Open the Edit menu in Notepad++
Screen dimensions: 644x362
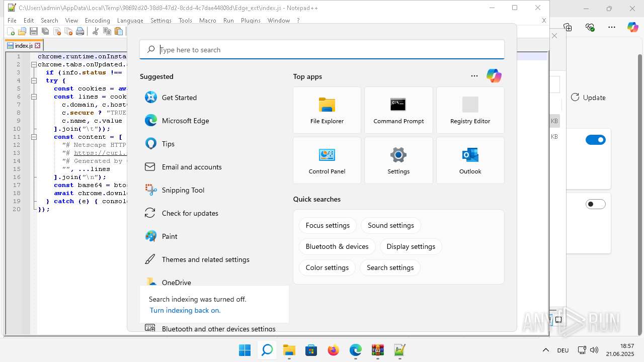click(x=29, y=21)
